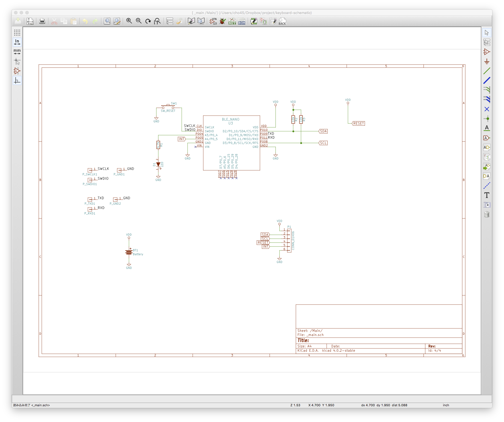Open the hierarchy navigator

pyautogui.click(x=170, y=21)
